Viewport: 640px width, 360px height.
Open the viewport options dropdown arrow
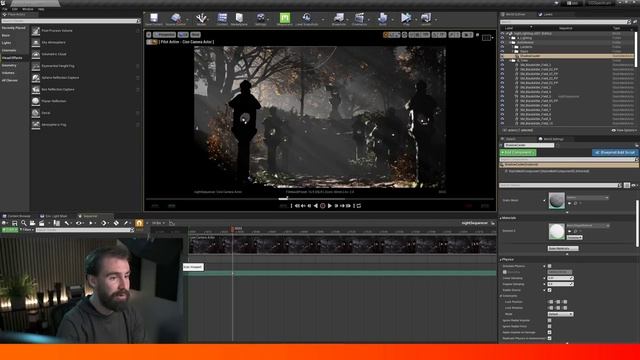click(x=149, y=35)
